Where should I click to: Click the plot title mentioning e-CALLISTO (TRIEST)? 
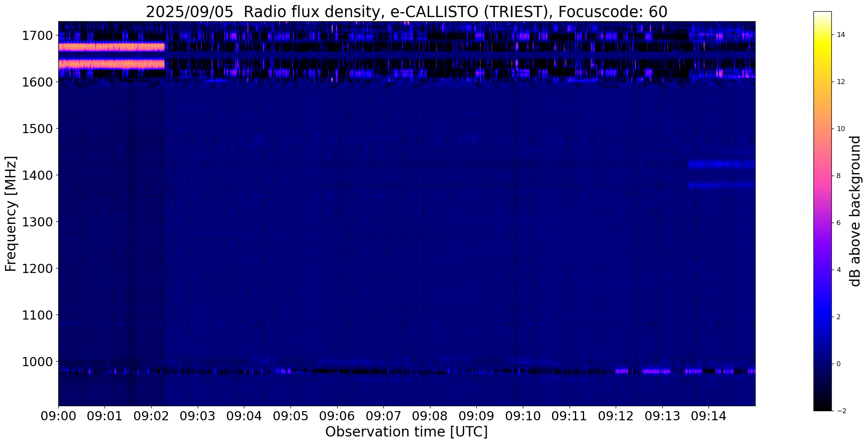[x=406, y=12]
